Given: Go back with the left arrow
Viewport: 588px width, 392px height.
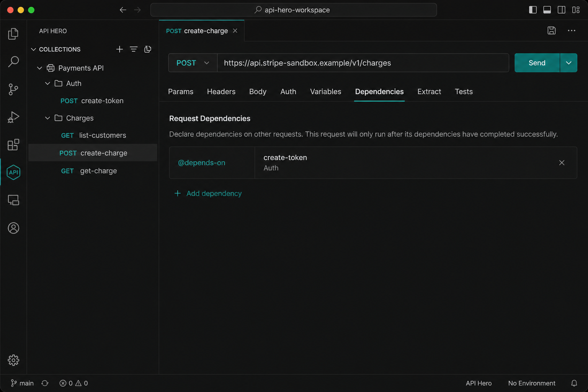Looking at the screenshot, I should (123, 10).
